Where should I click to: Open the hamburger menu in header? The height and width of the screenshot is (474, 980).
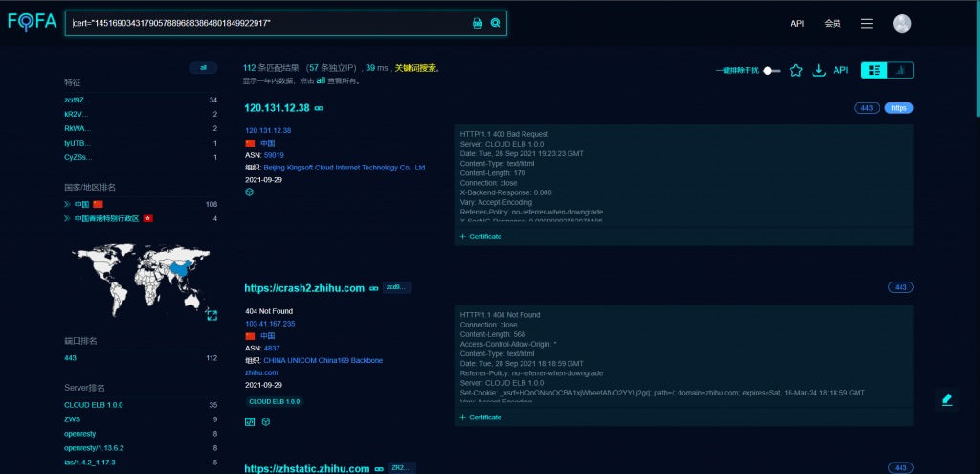click(867, 23)
